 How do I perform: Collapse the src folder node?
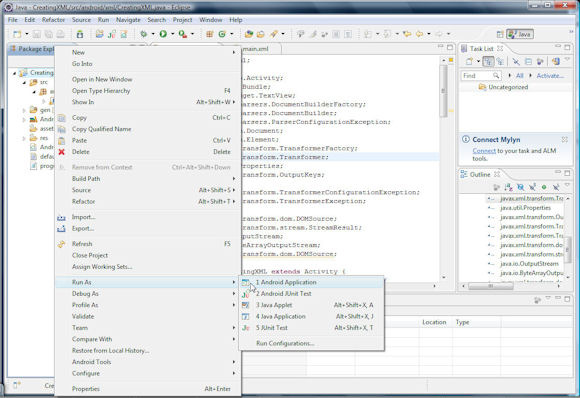coord(24,82)
